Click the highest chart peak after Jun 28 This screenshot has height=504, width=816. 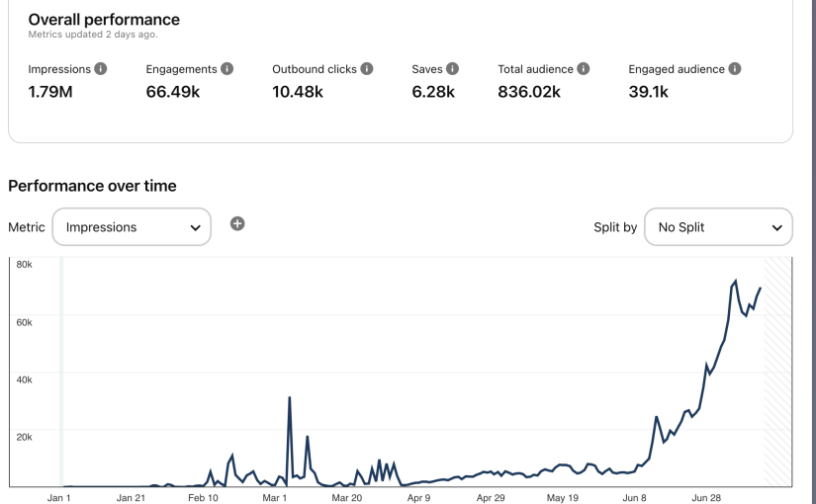[735, 282]
